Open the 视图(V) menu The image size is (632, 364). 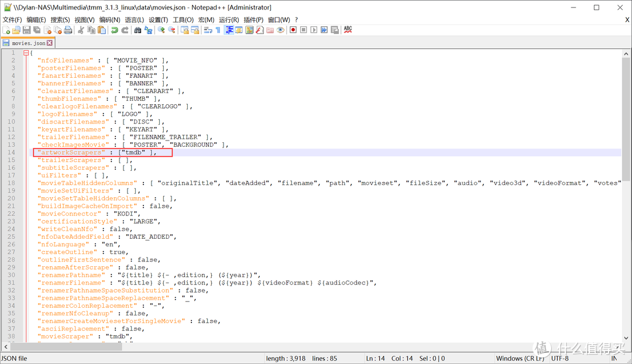pyautogui.click(x=84, y=20)
